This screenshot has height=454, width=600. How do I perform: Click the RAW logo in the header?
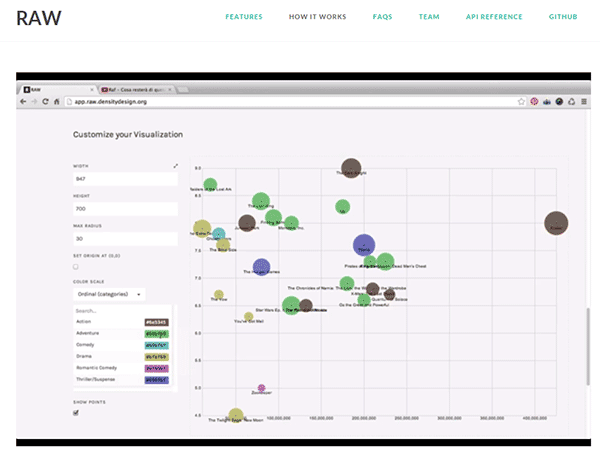(39, 18)
